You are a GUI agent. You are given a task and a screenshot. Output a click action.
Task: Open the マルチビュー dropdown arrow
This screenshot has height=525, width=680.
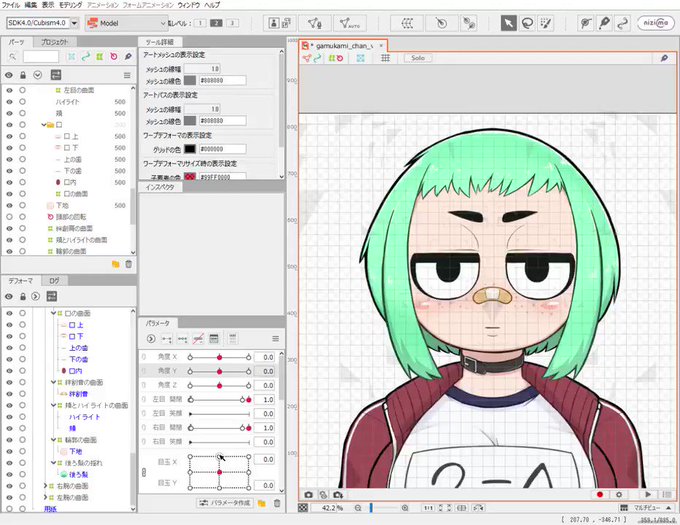[x=668, y=508]
